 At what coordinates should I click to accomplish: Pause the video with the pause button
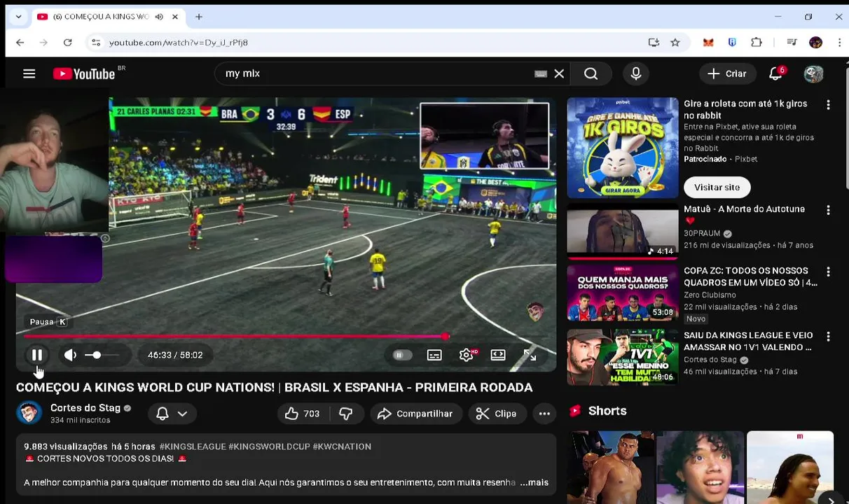pos(37,355)
